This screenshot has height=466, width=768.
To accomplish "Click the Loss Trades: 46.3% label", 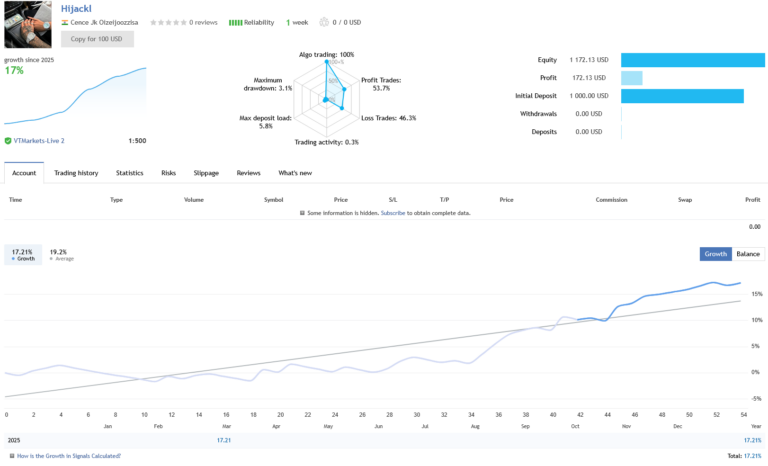I will click(388, 118).
